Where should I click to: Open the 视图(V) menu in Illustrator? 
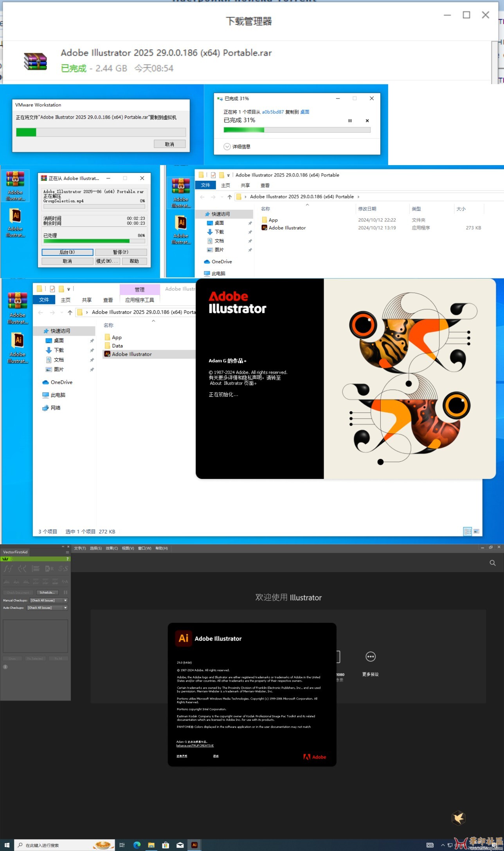click(x=128, y=548)
